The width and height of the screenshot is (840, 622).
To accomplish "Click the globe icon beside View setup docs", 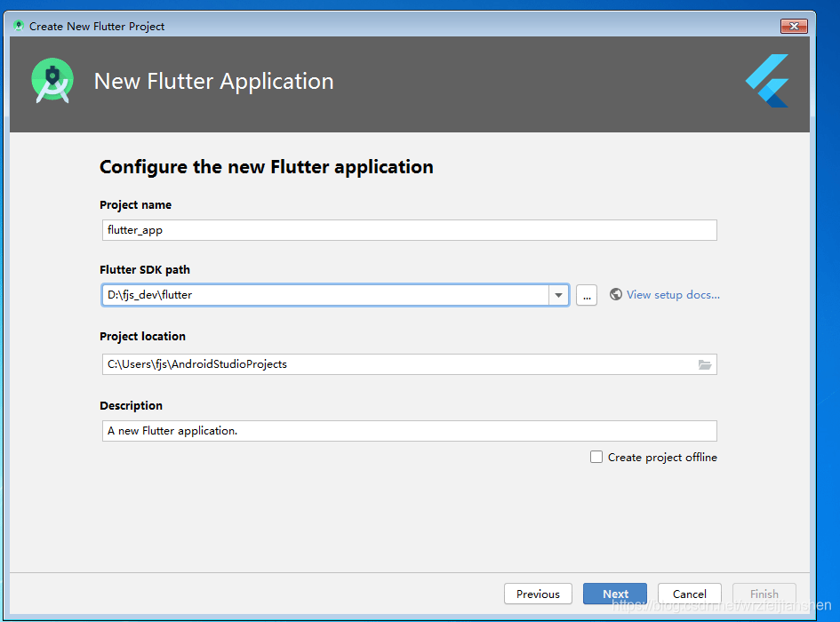I will pyautogui.click(x=615, y=295).
